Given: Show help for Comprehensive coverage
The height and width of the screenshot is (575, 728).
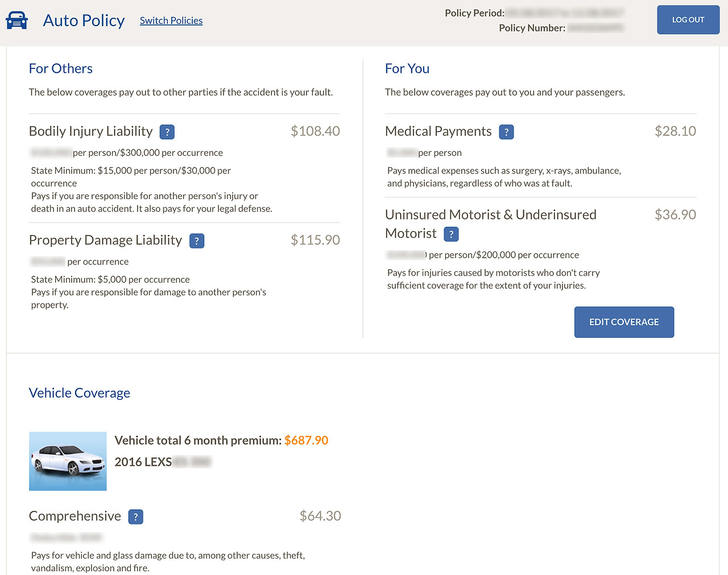Looking at the screenshot, I should (135, 517).
